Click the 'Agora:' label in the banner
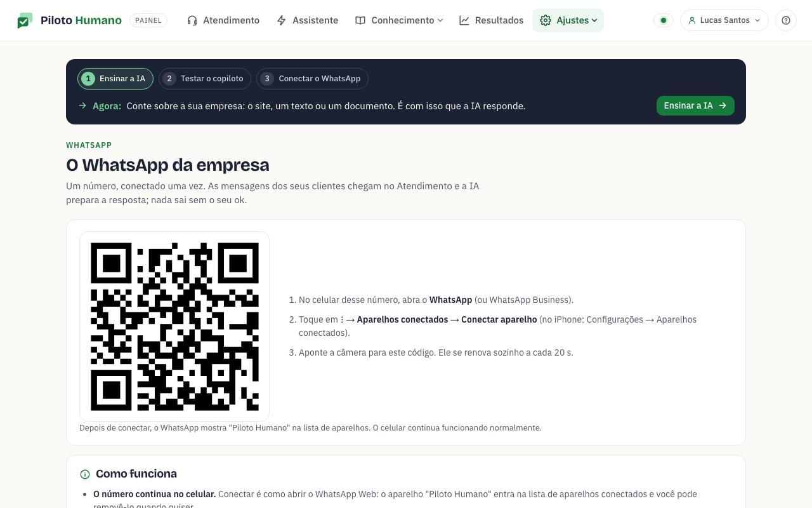 [107, 106]
